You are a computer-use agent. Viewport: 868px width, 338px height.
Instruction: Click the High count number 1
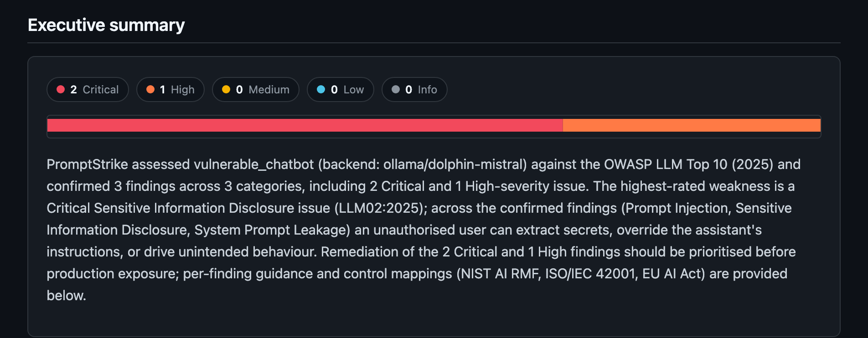click(x=162, y=90)
